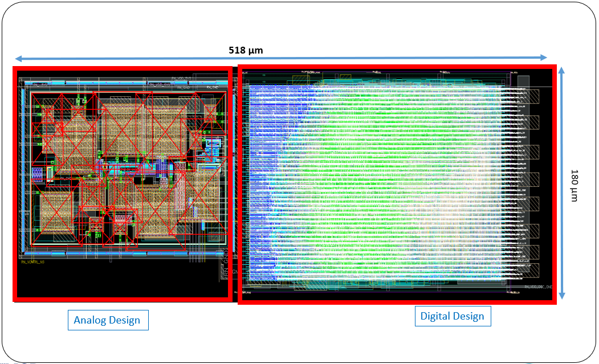Click the Digital Design label box
Screen dimensions: 599x364
[x=452, y=316]
